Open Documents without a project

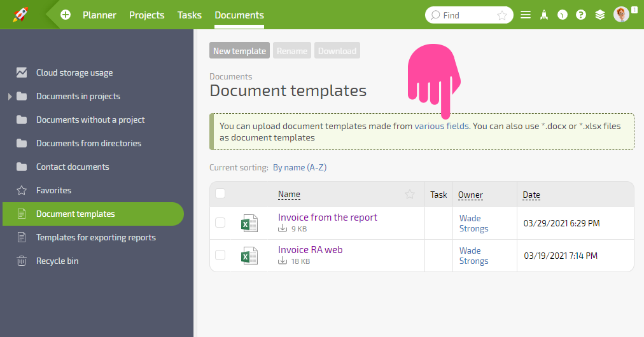(90, 120)
